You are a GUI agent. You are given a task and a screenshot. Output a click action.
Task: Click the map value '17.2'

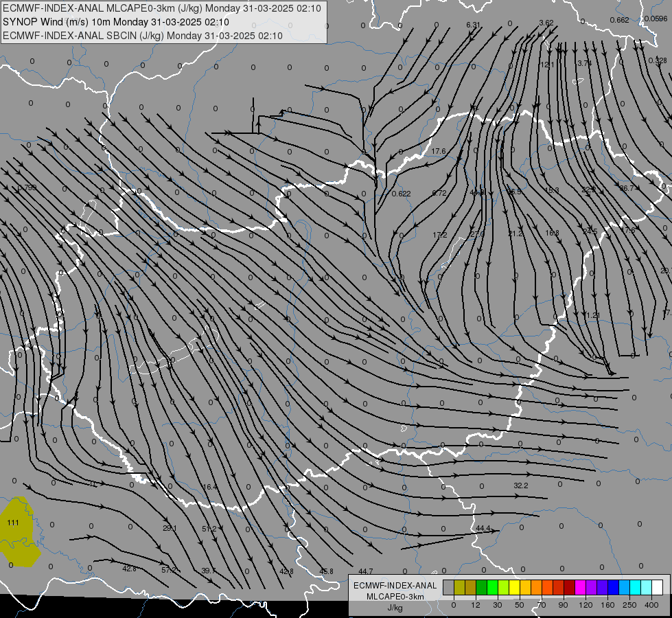440,235
